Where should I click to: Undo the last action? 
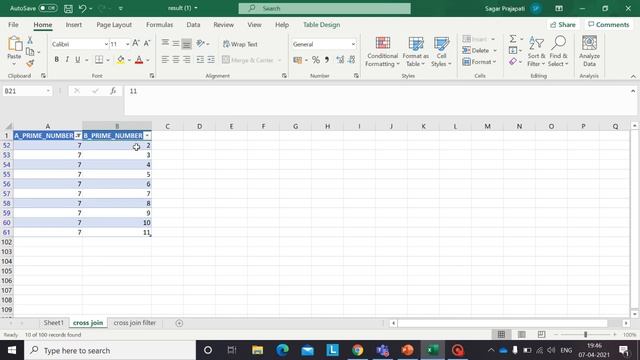point(82,8)
